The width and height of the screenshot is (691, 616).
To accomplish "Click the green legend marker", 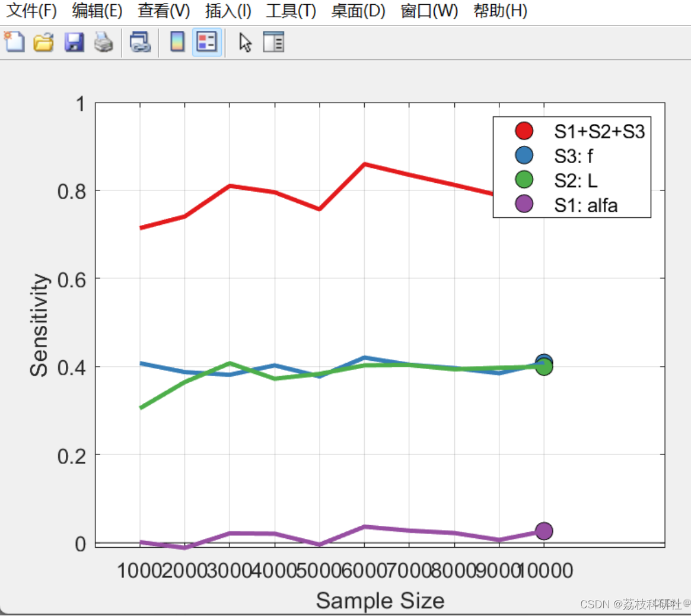I will (x=524, y=179).
